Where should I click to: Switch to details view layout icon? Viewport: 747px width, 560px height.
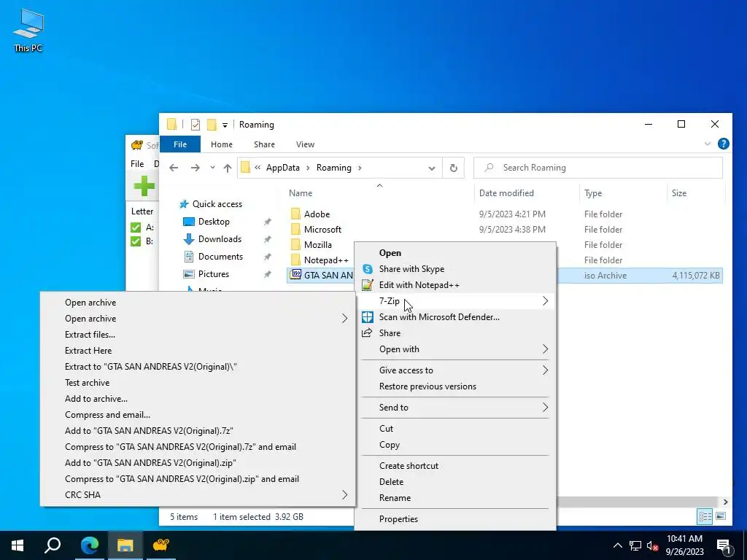[705, 516]
